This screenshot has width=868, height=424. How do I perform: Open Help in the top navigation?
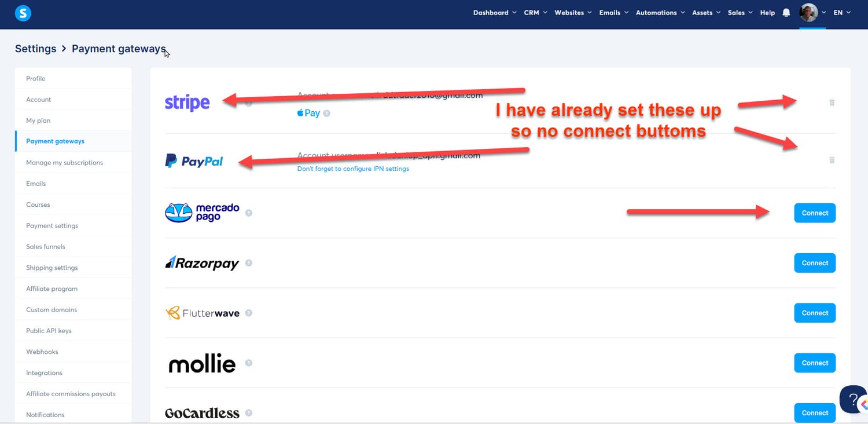coord(767,13)
